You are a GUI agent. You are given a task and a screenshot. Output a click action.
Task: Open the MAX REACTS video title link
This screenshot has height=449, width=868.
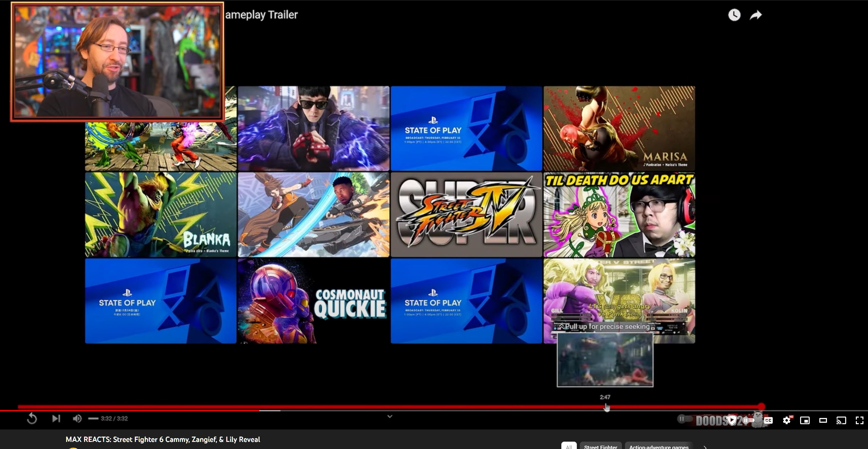point(163,439)
